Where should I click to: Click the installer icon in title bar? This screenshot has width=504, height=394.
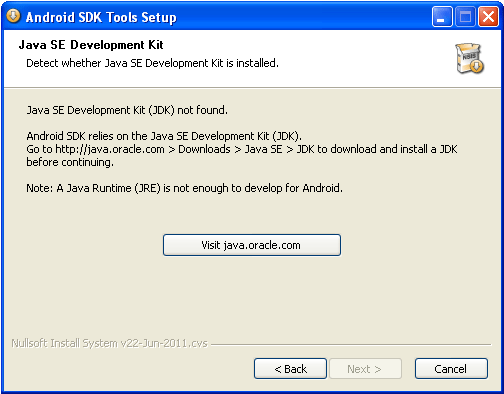pyautogui.click(x=13, y=16)
